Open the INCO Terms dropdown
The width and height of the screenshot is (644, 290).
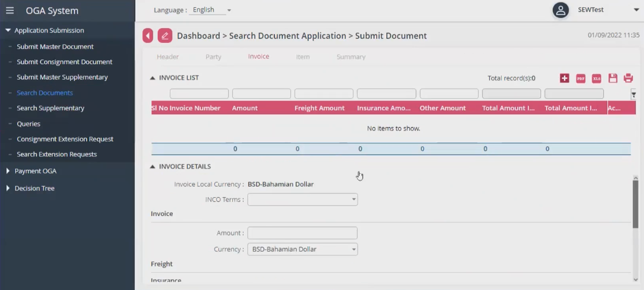[302, 200]
